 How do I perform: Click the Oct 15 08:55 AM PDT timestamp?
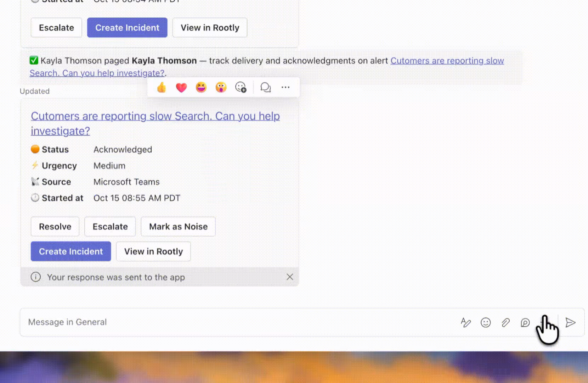pyautogui.click(x=137, y=198)
